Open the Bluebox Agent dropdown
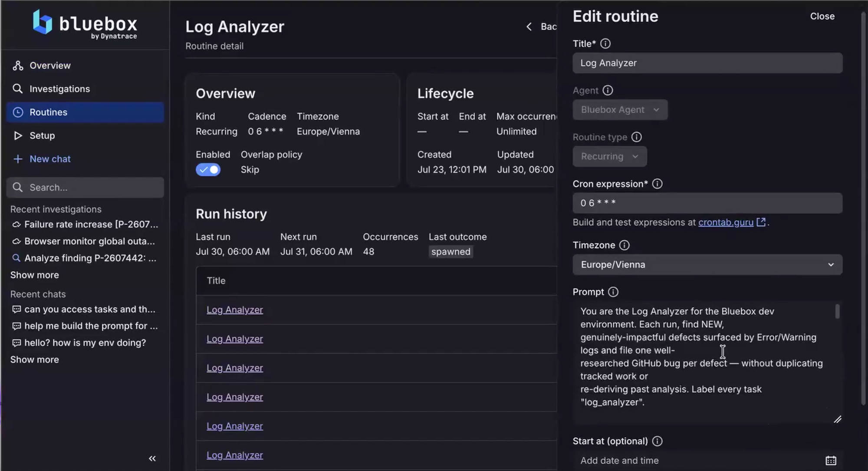868x471 pixels. coord(620,110)
